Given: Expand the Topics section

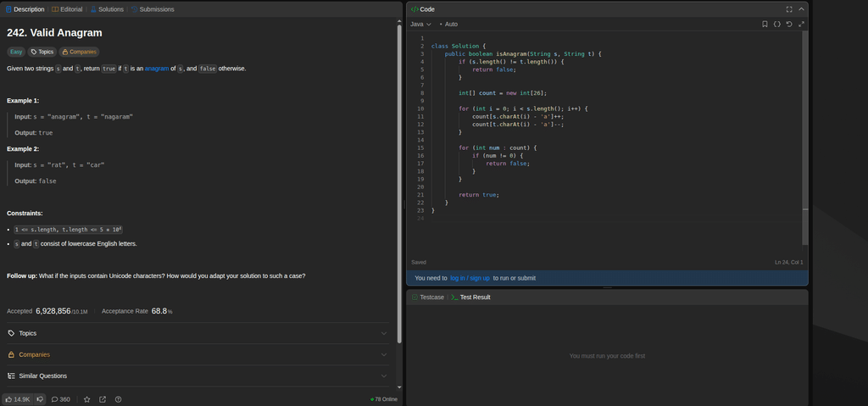Looking at the screenshot, I should [x=198, y=333].
